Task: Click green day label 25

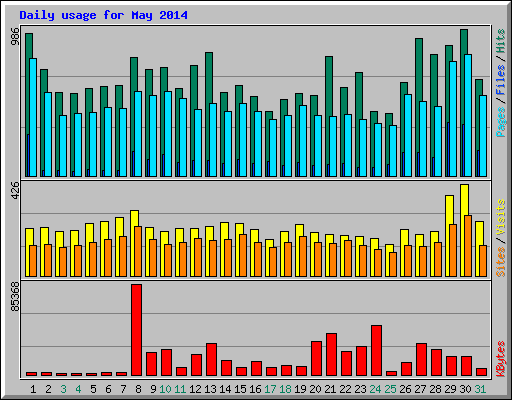Action: coord(390,389)
